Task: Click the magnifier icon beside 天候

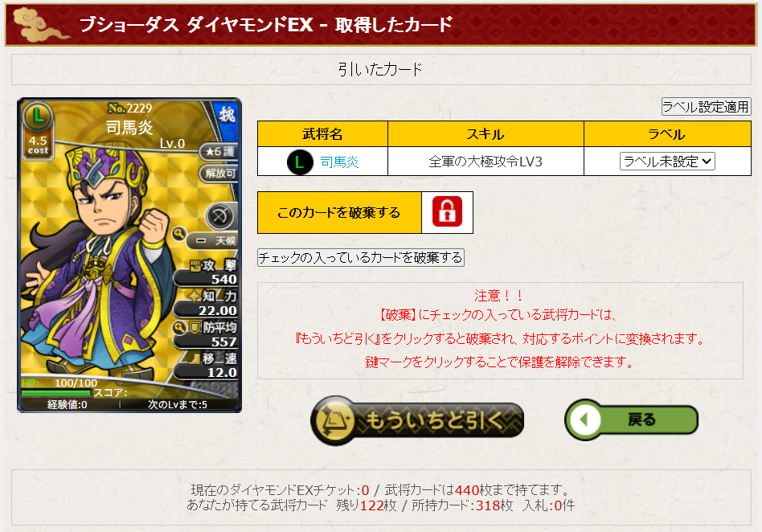Action: [x=178, y=234]
